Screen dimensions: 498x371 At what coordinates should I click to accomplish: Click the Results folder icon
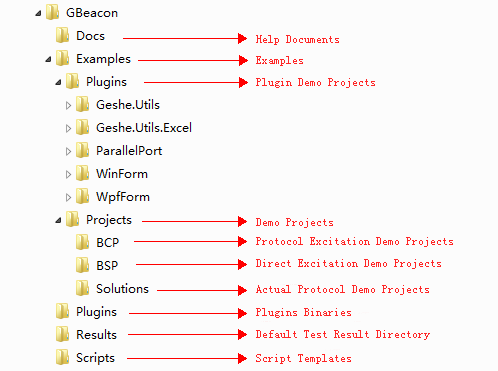62,334
